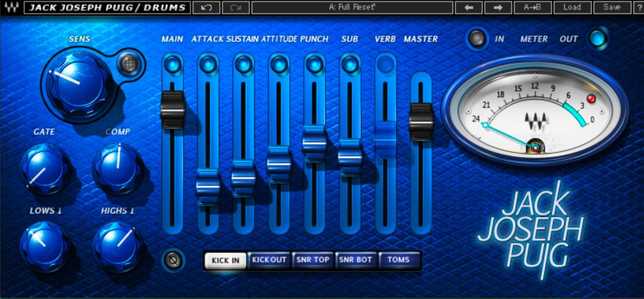Click the undo arrow icon
644x299 pixels.
pyautogui.click(x=206, y=7)
